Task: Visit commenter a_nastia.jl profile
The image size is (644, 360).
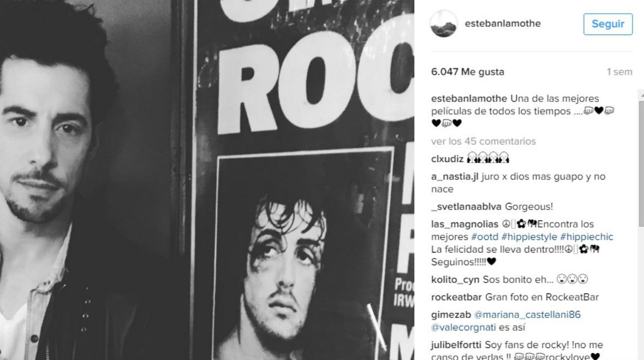Action: coord(455,177)
